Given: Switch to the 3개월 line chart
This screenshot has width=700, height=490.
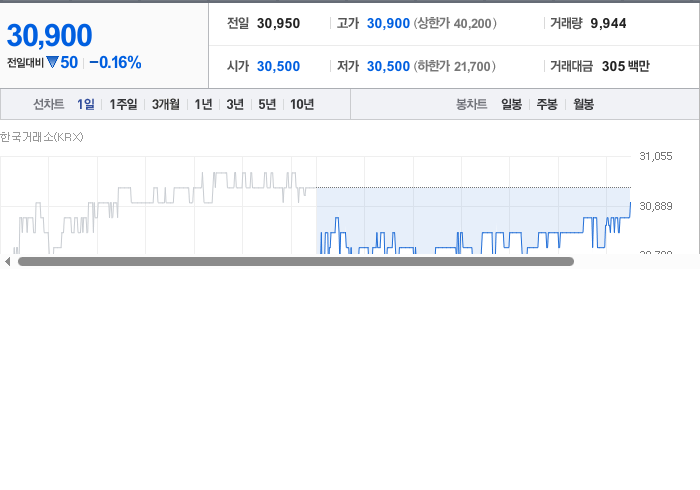Looking at the screenshot, I should pos(166,104).
